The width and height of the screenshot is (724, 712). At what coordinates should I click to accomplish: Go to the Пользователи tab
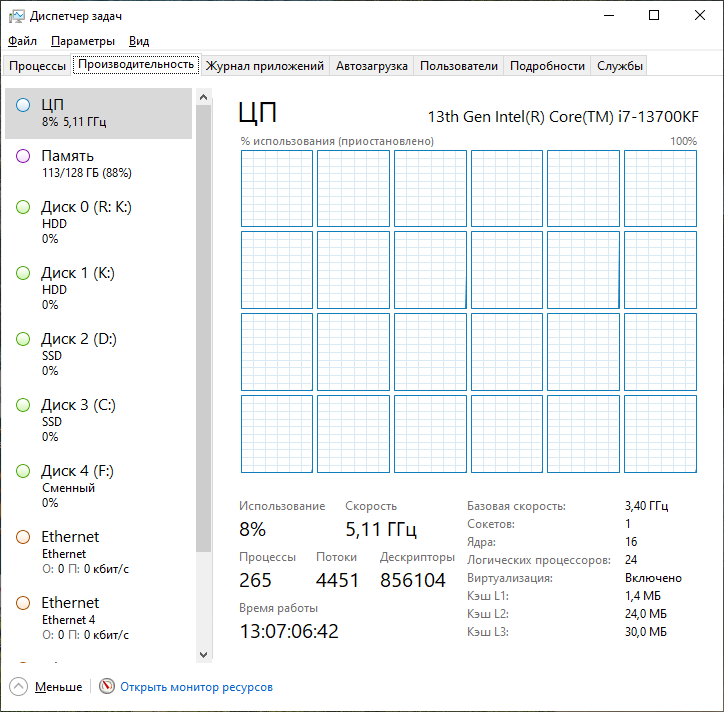[x=459, y=66]
